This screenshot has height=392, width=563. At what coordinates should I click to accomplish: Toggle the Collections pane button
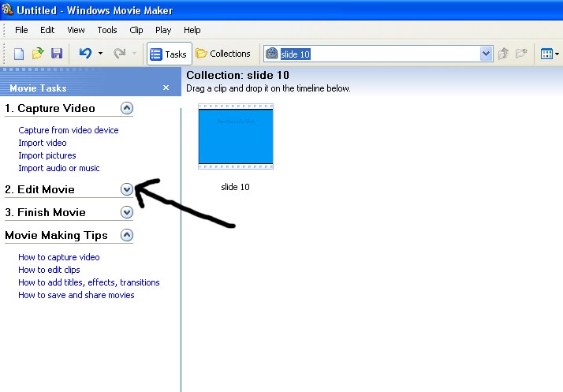tap(223, 54)
